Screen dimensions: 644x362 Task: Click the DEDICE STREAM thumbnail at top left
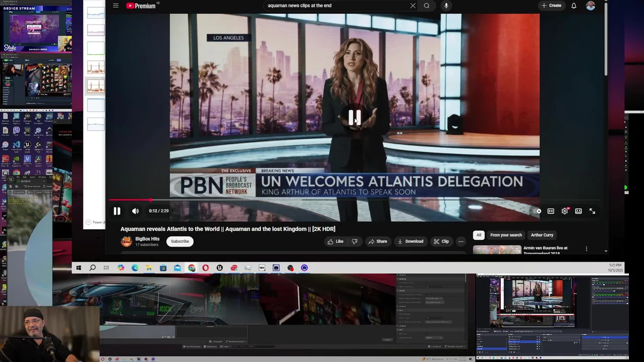36,29
